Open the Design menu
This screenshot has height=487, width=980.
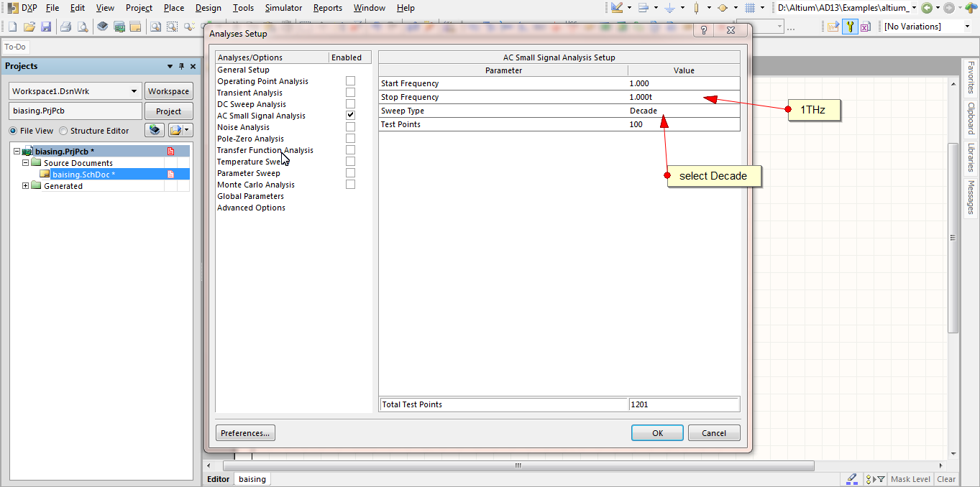pyautogui.click(x=208, y=8)
